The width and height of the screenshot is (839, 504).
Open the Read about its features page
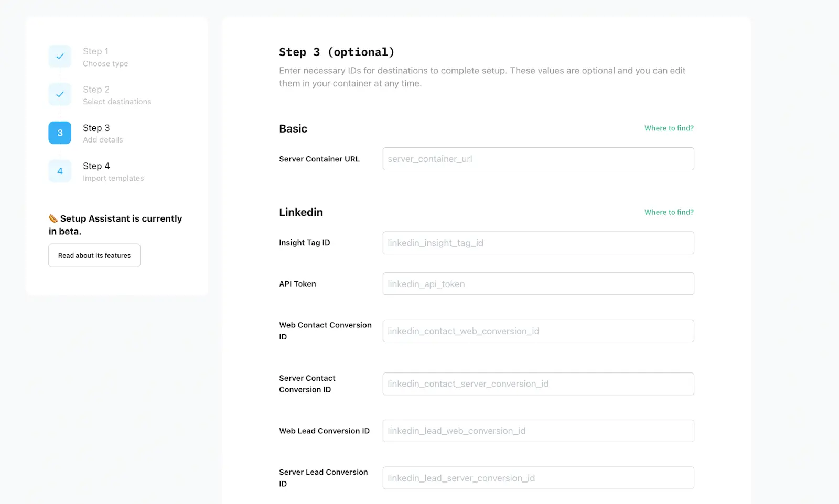(94, 255)
